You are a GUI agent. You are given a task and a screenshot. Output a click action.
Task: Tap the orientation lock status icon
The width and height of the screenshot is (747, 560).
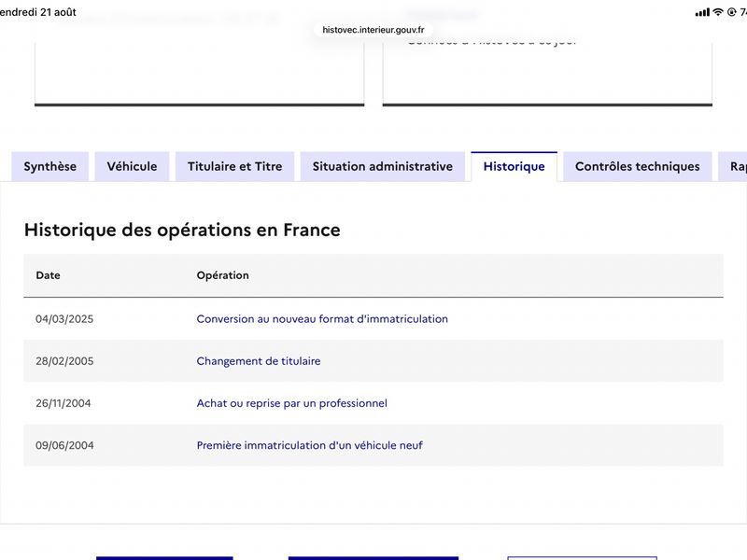point(732,12)
